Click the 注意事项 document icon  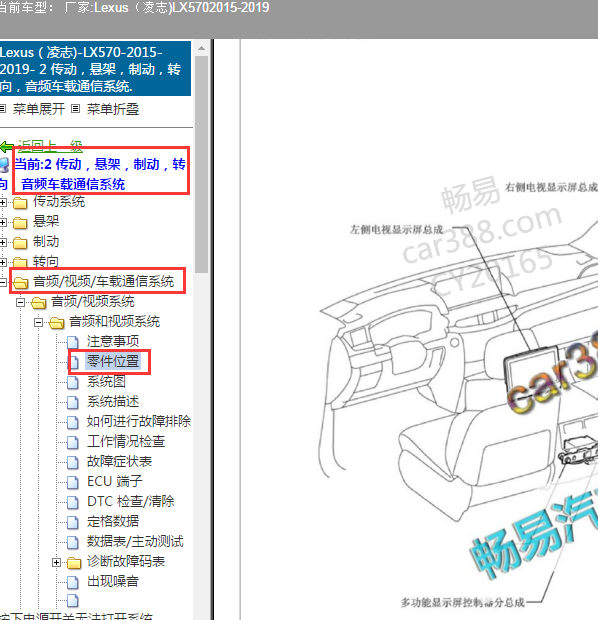[72, 342]
